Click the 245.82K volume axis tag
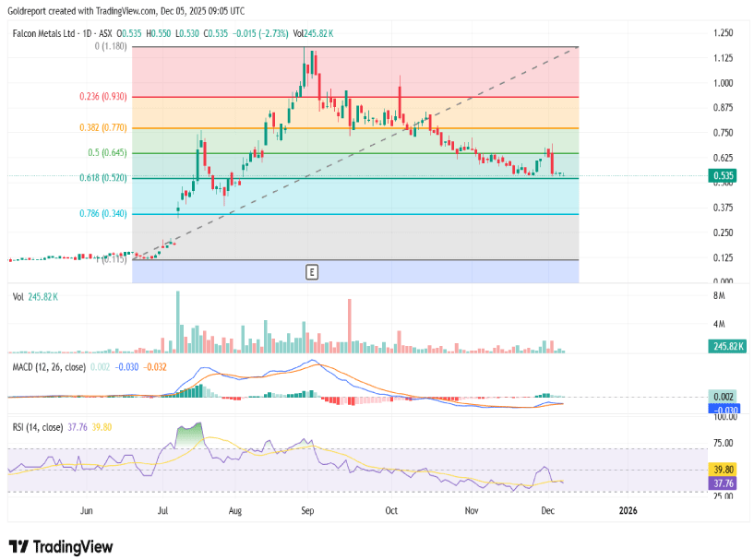 coord(724,348)
